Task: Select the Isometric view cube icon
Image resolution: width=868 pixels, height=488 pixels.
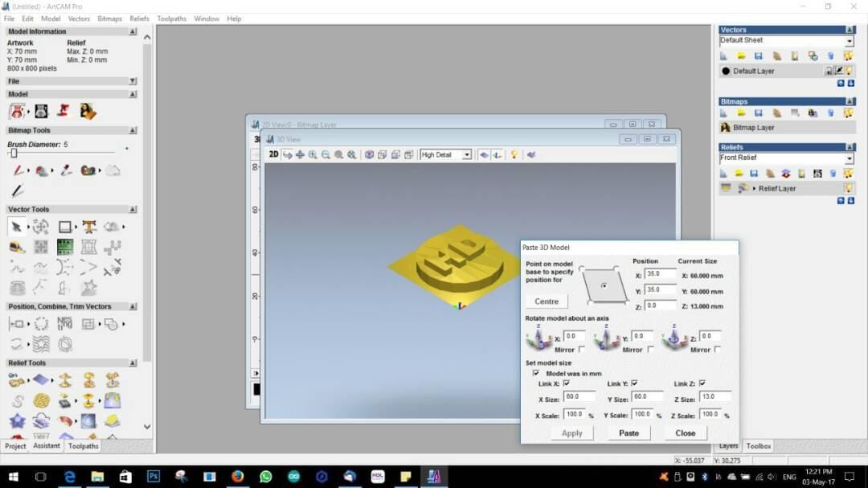Action: tap(369, 154)
